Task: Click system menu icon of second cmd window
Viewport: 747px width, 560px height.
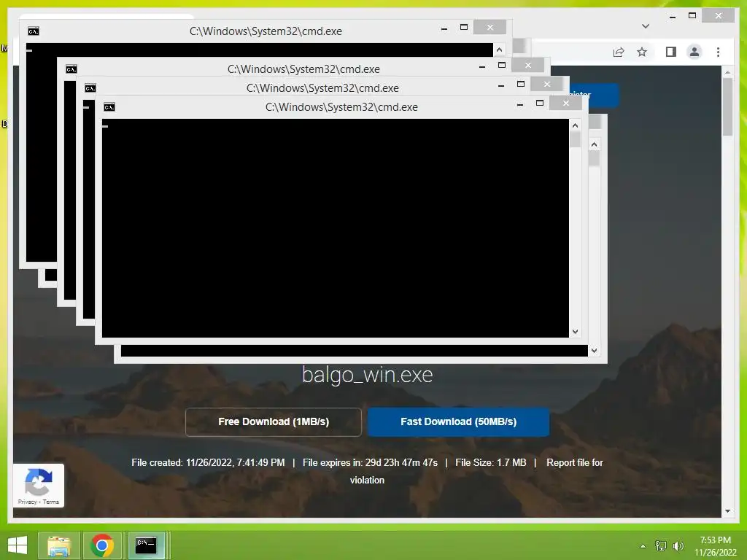Action: tap(71, 69)
